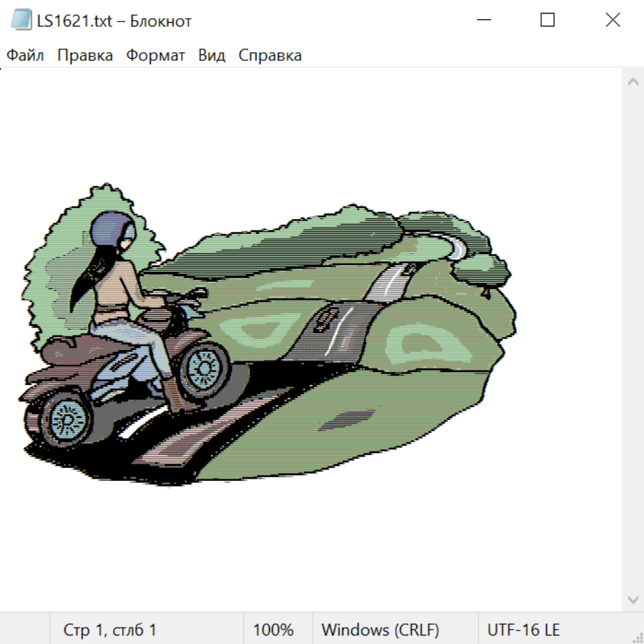Screen dimensions: 644x644
Task: Maximize the Notepad window
Action: [x=547, y=20]
